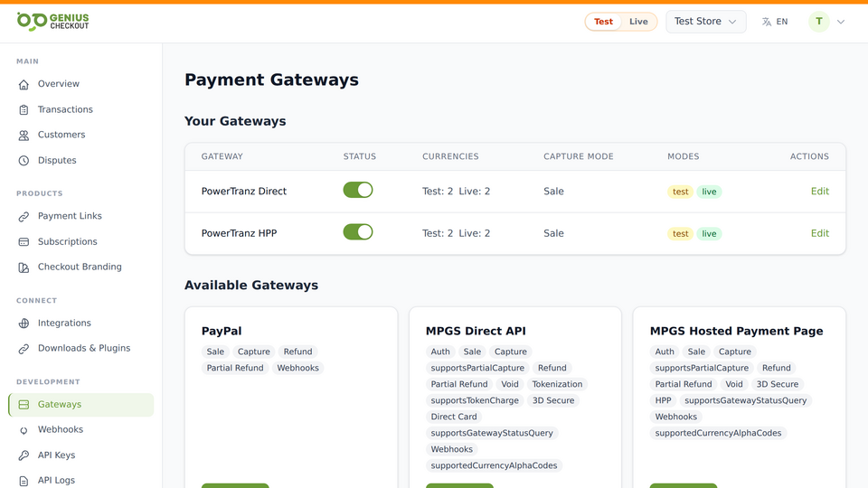Click the Transactions clipboard icon
Screen dimensions: 868x488
pyautogui.click(x=24, y=109)
